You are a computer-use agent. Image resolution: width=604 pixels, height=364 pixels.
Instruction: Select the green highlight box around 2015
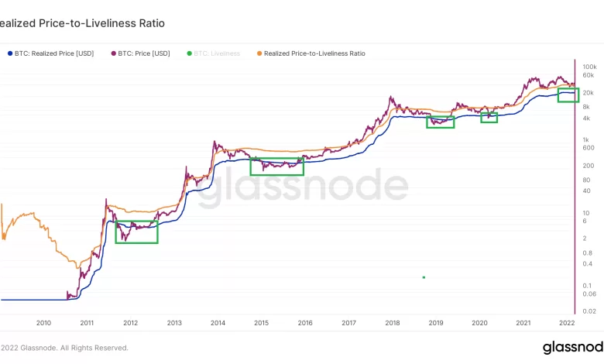coord(276,167)
